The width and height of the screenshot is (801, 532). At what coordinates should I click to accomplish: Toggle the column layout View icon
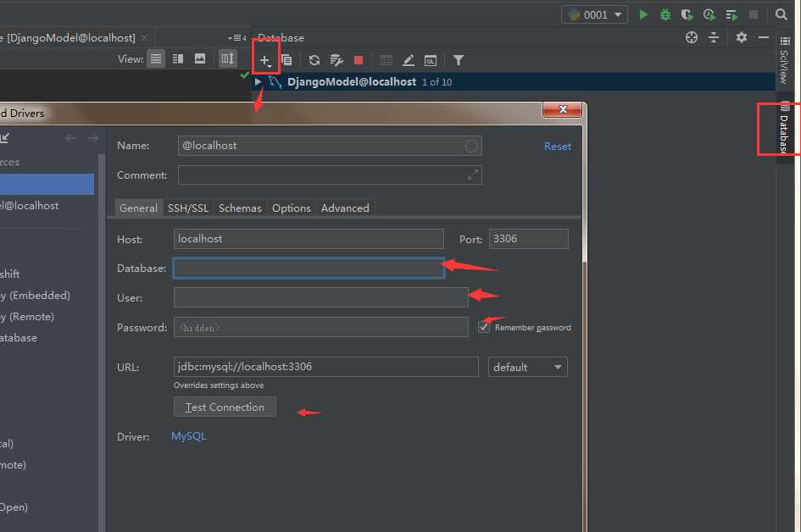[x=227, y=58]
